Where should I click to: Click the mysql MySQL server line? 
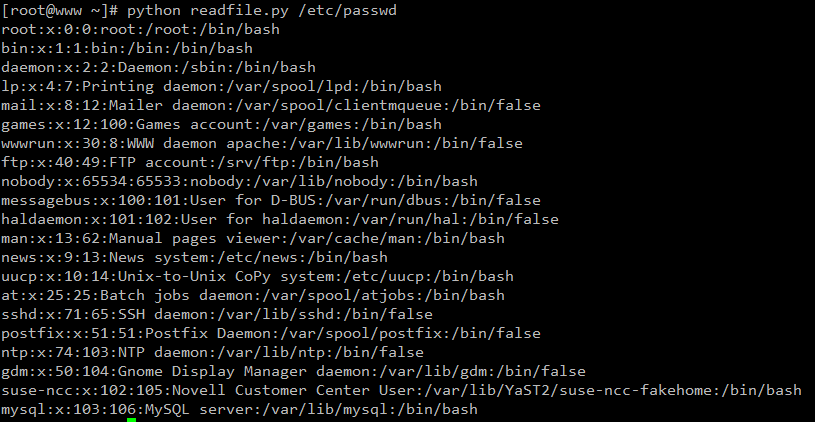pos(239,410)
